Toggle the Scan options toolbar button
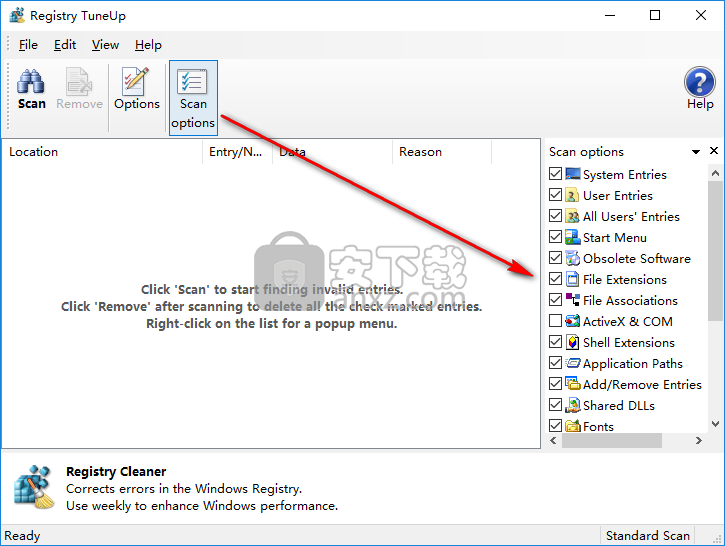The image size is (725, 546). 193,98
